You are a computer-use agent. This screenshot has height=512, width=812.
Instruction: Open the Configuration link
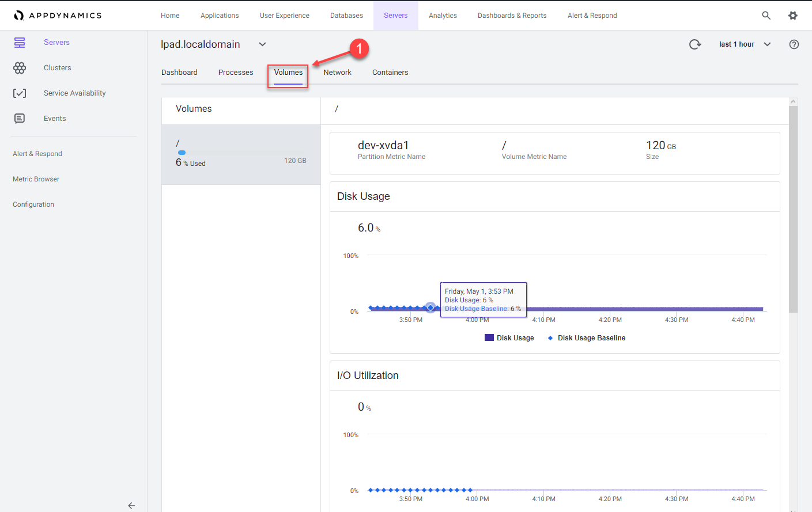tap(33, 204)
